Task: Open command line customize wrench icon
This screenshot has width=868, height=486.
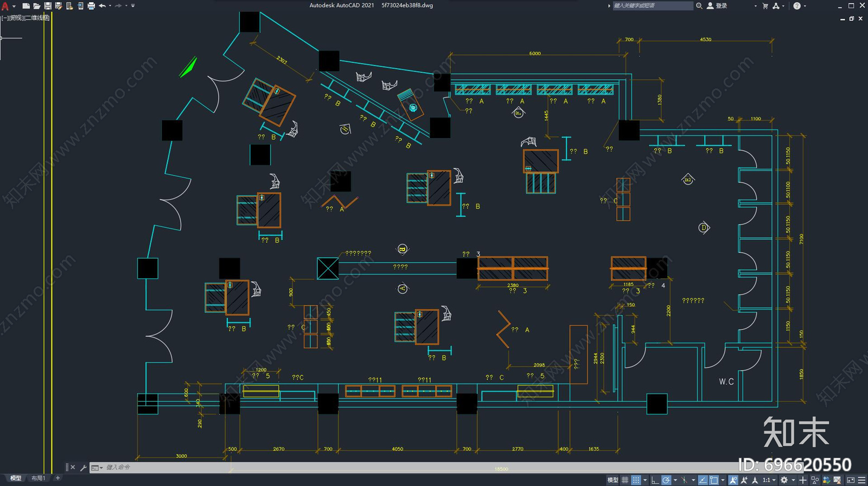Action: [x=84, y=468]
